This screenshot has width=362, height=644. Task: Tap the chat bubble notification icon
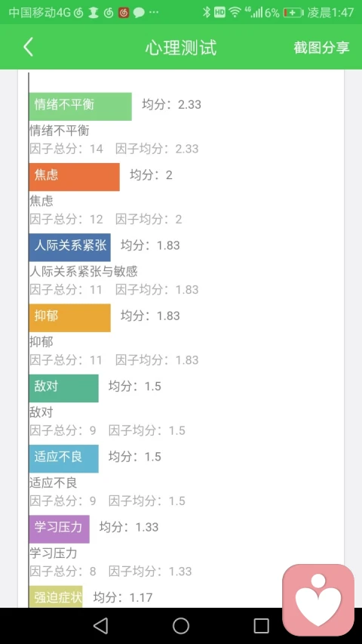pyautogui.click(x=139, y=13)
